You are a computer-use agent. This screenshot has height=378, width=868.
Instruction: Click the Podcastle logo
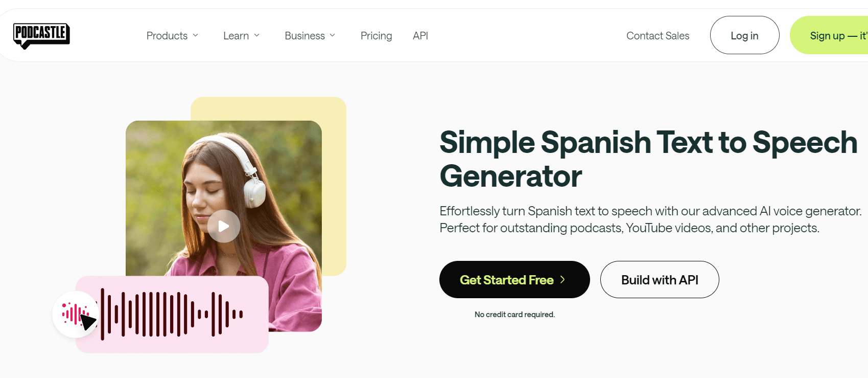click(x=41, y=36)
